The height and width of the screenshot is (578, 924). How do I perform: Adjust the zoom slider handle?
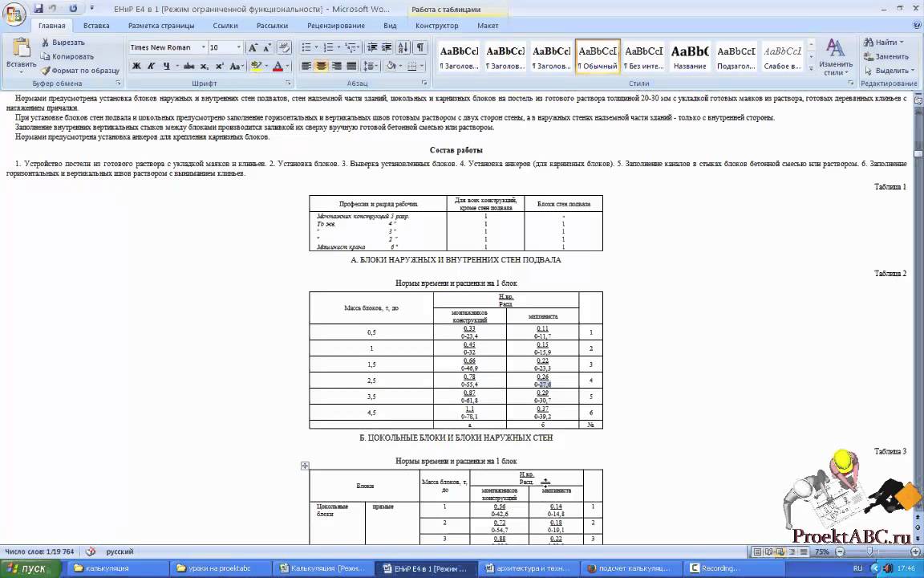pyautogui.click(x=870, y=552)
